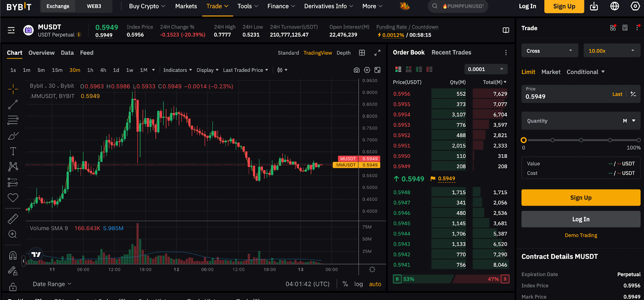
Task: Click the Log In button in Trade panel
Action: pos(581,219)
